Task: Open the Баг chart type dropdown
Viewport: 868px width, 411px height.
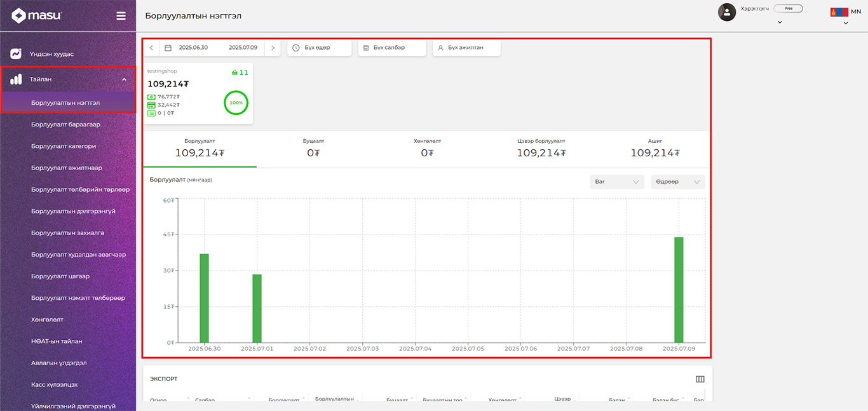Action: pos(616,182)
